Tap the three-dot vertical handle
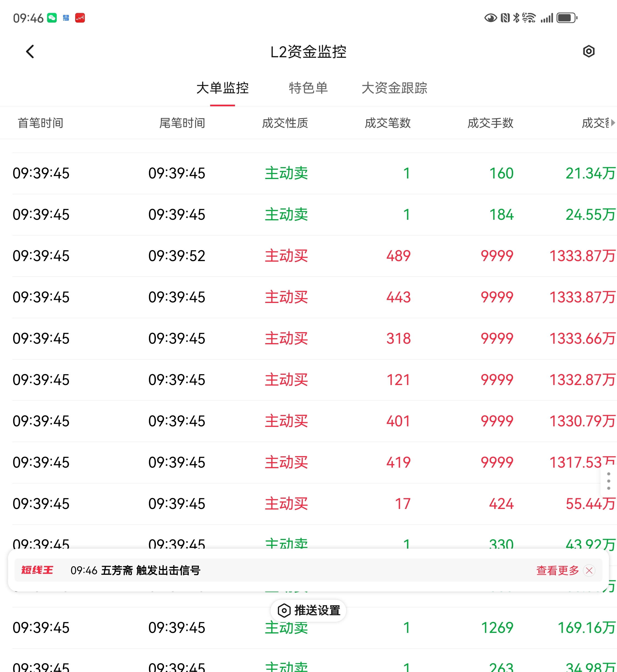The image size is (617, 672). [608, 481]
